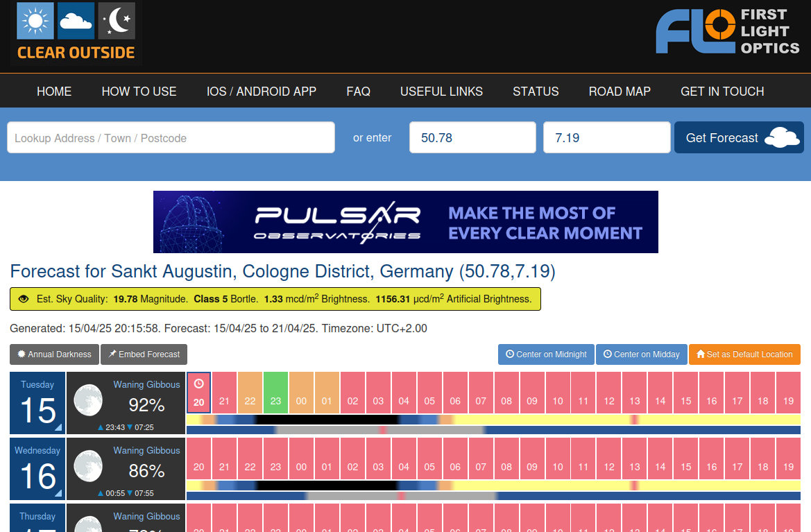
Task: Select Wednesday's 00 hour cell
Action: [x=301, y=458]
